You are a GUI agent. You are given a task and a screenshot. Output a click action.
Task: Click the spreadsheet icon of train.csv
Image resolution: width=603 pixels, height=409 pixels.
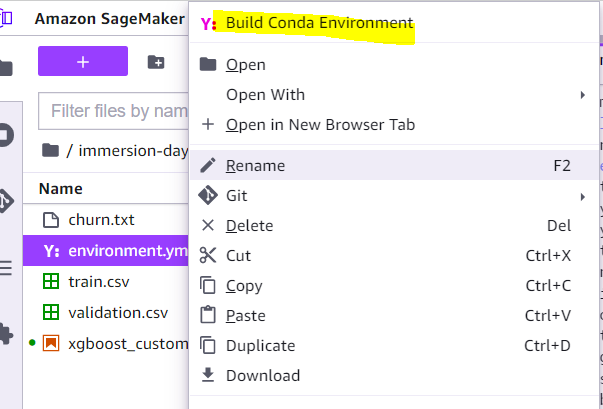point(51,281)
